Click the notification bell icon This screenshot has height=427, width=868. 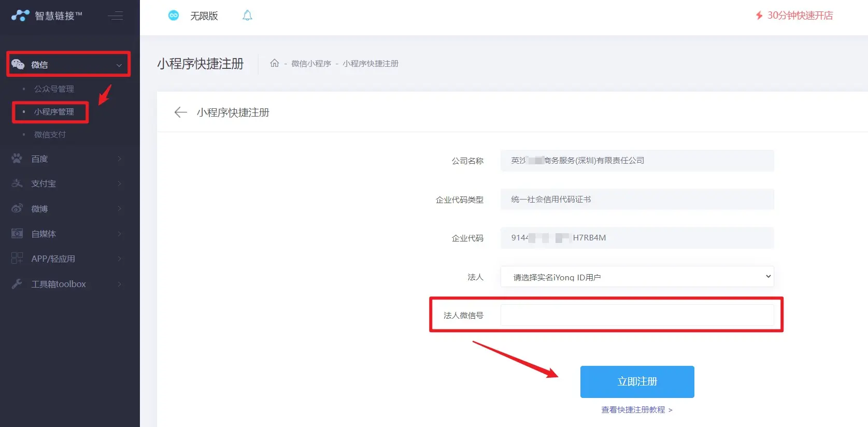247,16
